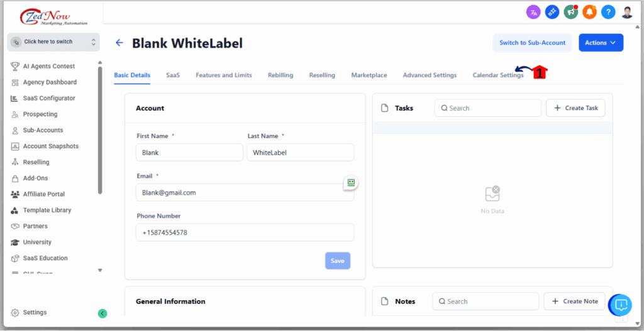The image size is (644, 331).
Task: Switch to the Reselling tab
Action: pos(322,75)
